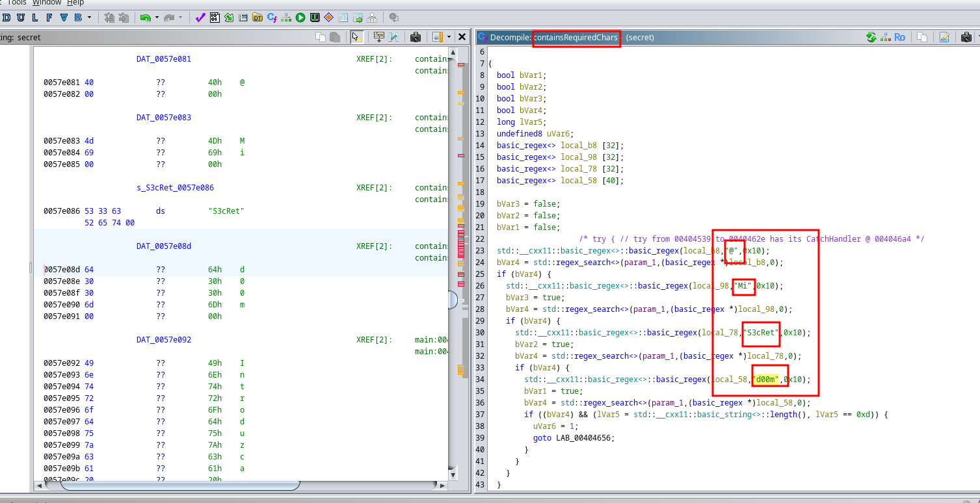Select DAT_0057e092 label in Listing
The width and height of the screenshot is (980, 503).
(164, 340)
